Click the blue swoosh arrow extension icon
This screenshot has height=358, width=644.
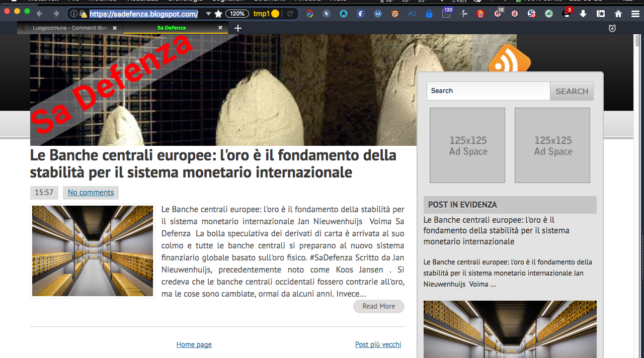(412, 14)
